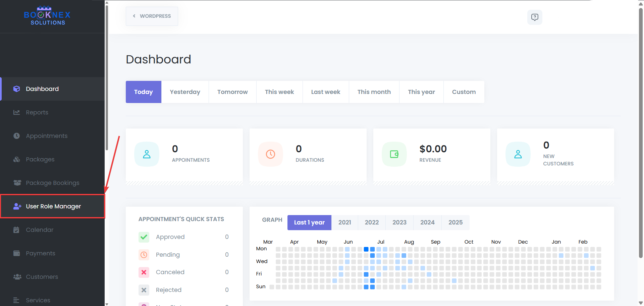Click the Calendar icon in sidebar
644x306 pixels.
pos(16,230)
